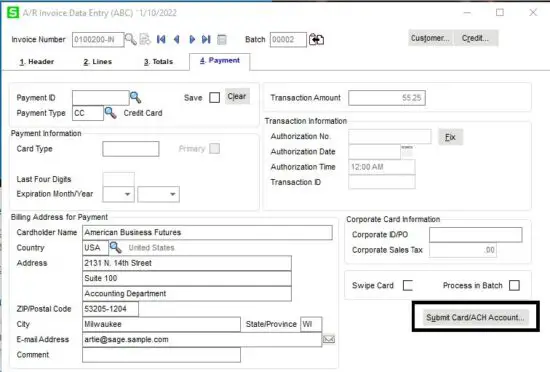Click the green Sage application logo
The width and height of the screenshot is (550, 372).
pyautogui.click(x=13, y=13)
